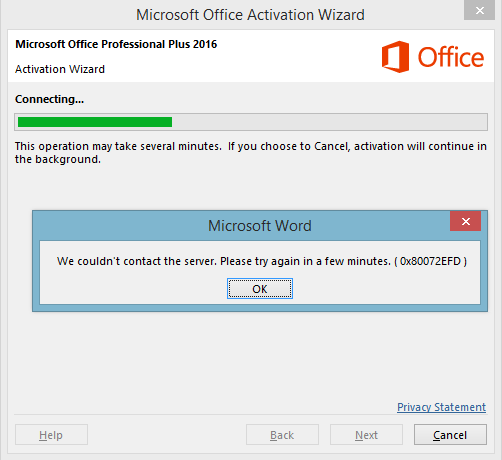Image resolution: width=502 pixels, height=460 pixels.
Task: Click OK in the Microsoft Word error dialog
Action: 260,289
